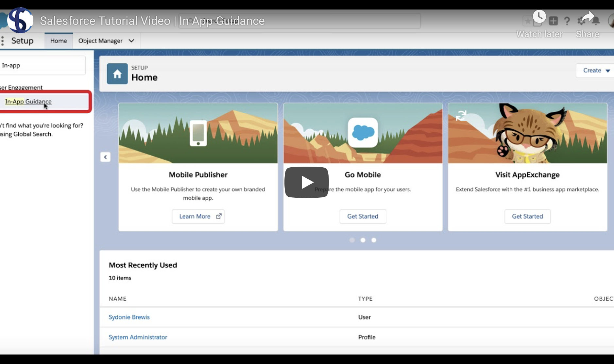Expand the Object Manager chevron dropdown
Screen dimensions: 614x364
pos(131,41)
